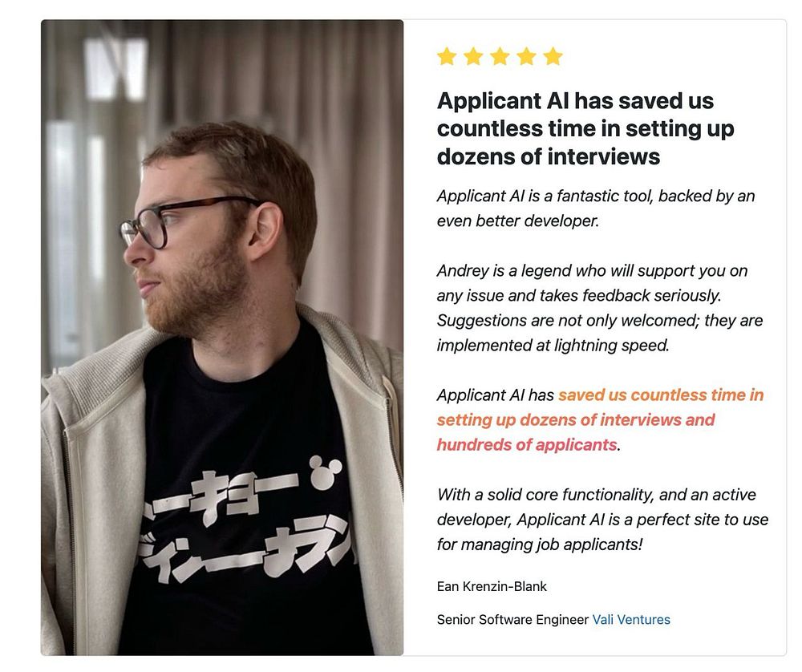Click the bold testimonial headline about saved time
This screenshot has height=672, width=802.
click(585, 128)
